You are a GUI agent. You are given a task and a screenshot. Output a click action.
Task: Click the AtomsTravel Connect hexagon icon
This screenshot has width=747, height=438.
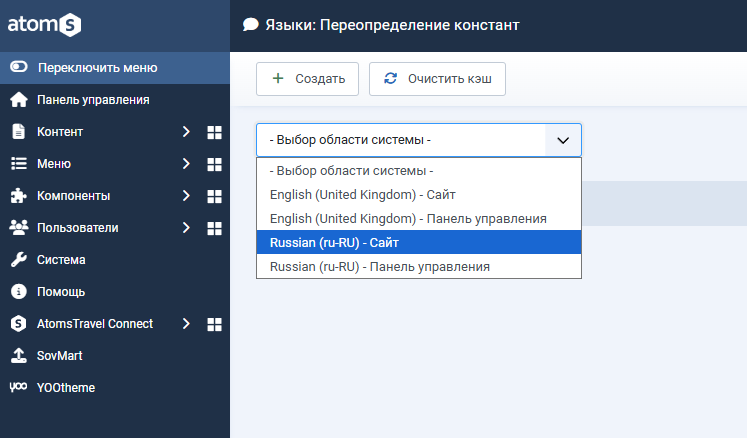[19, 323]
